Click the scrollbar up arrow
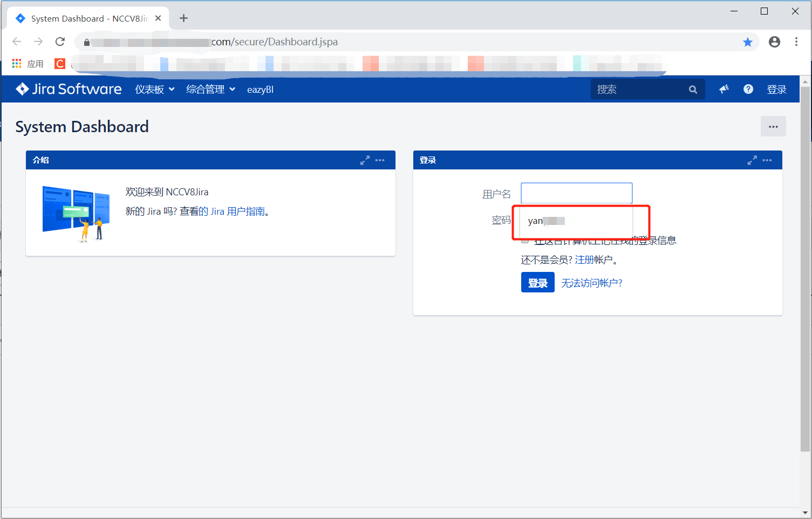 point(806,82)
